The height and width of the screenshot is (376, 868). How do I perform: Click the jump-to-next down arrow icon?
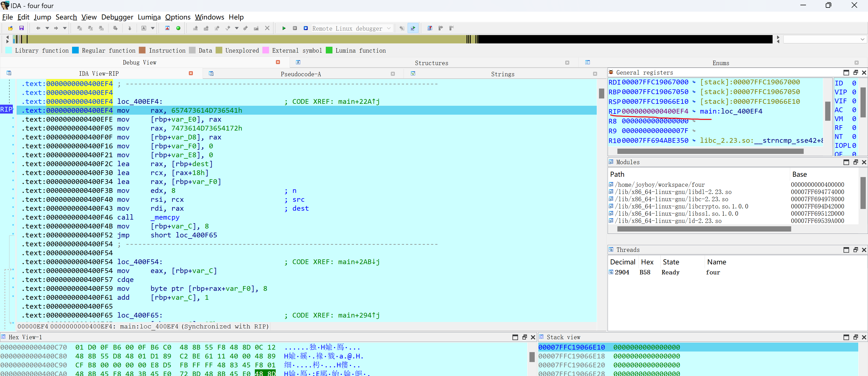pos(129,28)
